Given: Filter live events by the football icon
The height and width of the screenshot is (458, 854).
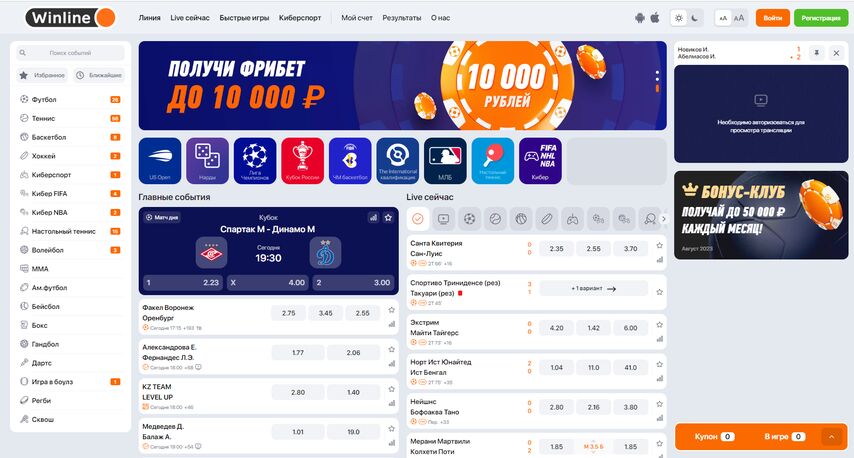Looking at the screenshot, I should 469,219.
